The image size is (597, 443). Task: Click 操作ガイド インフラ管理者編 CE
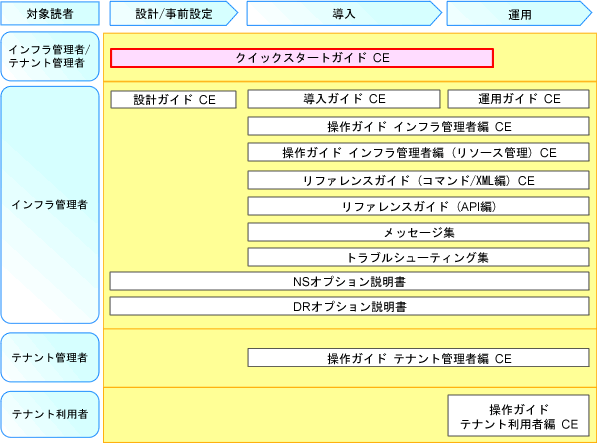pyautogui.click(x=418, y=126)
